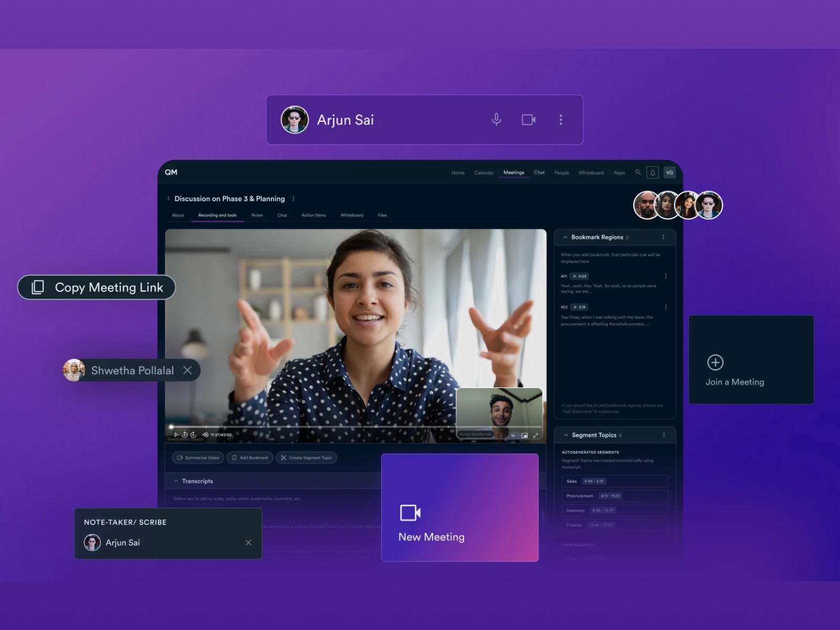This screenshot has width=840, height=630.
Task: Open Segment Topics panel options menu
Action: pos(664,435)
